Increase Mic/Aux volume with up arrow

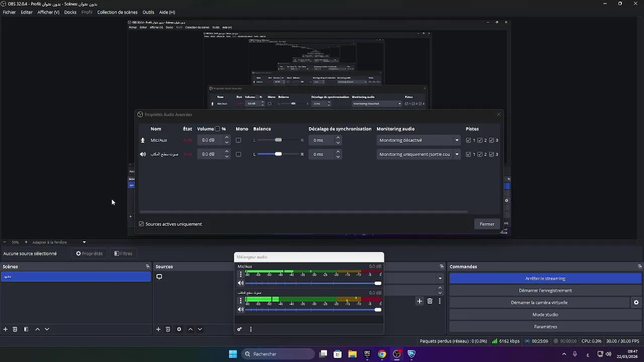pyautogui.click(x=226, y=138)
